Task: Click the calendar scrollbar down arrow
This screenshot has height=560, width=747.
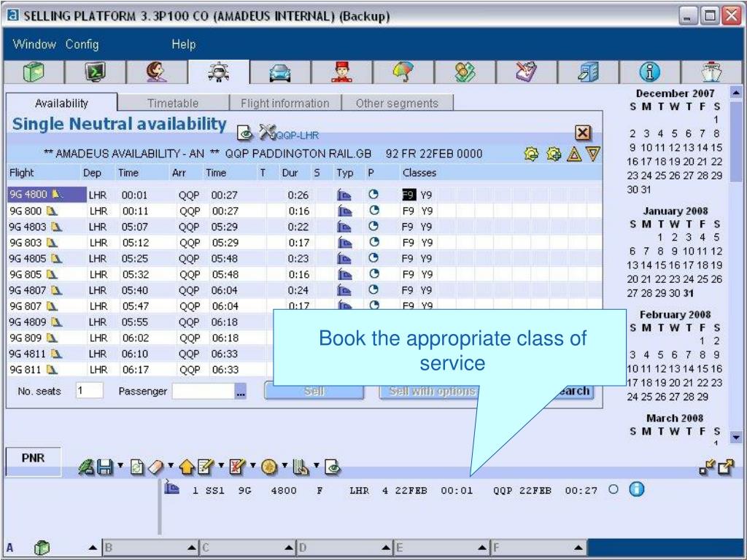Action: point(736,437)
